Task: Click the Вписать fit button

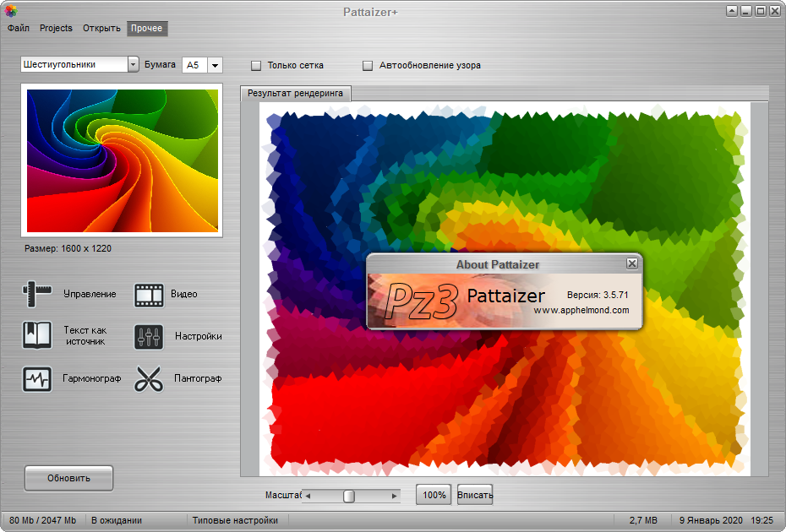Action: pos(475,495)
